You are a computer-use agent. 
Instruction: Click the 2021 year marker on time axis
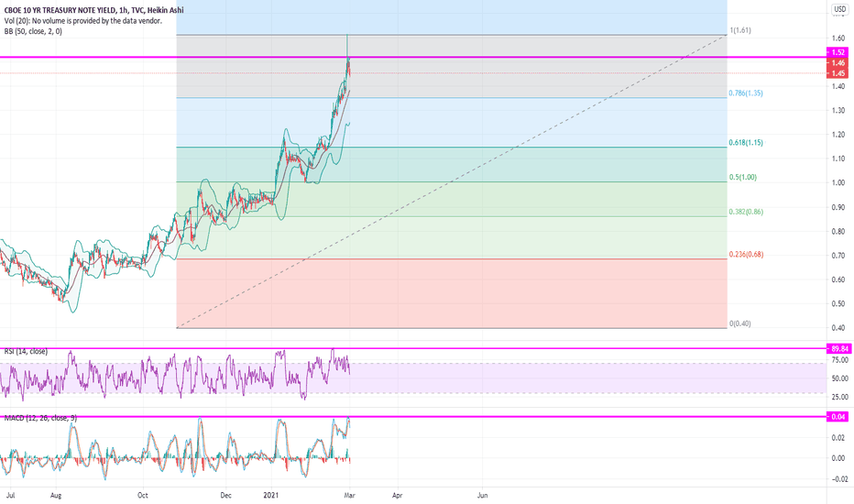pyautogui.click(x=271, y=495)
